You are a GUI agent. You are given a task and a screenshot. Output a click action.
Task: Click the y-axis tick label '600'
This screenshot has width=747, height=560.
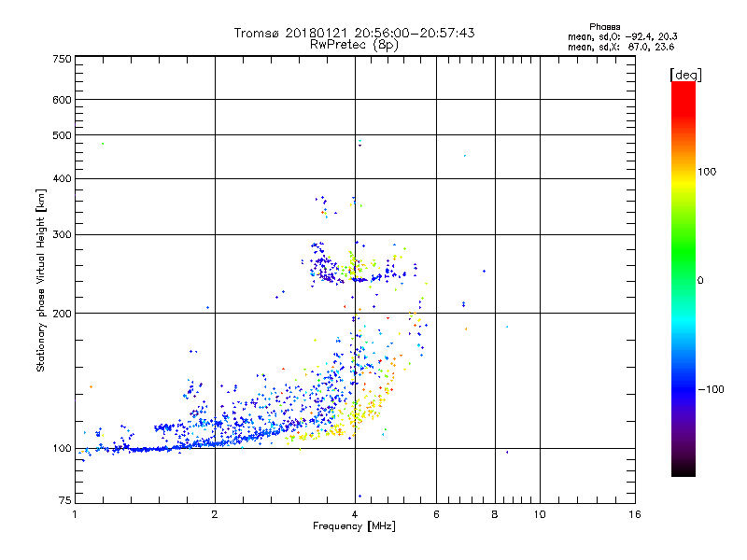62,100
